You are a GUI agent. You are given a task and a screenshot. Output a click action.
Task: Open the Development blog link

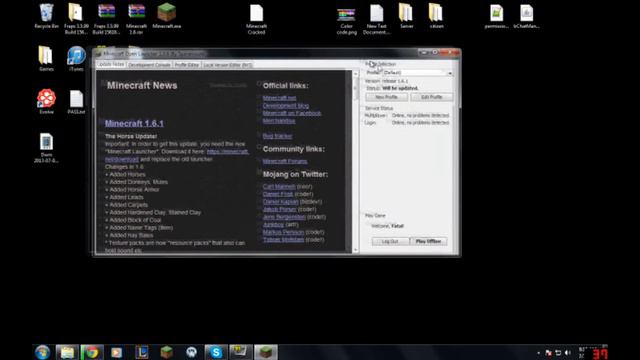pyautogui.click(x=286, y=106)
